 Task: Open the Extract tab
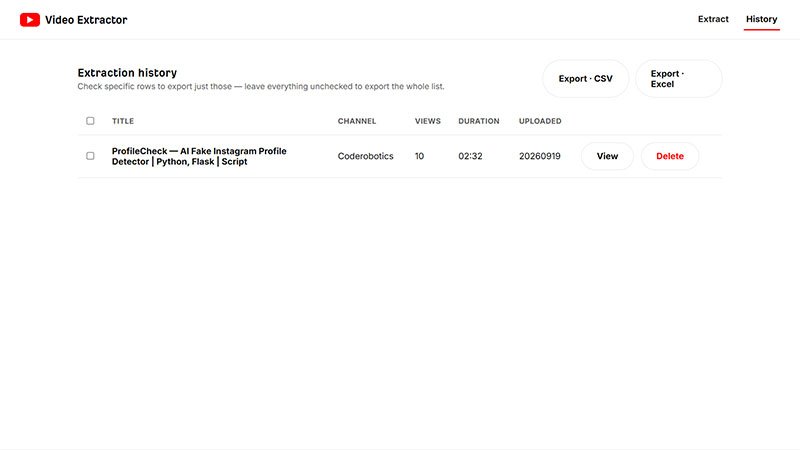coord(713,19)
